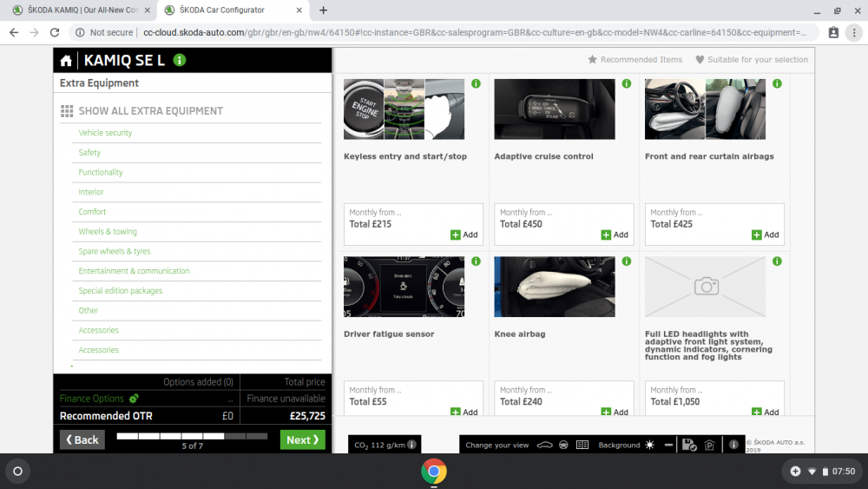This screenshot has width=868, height=489.
Task: Add Keyless entry and start/stop
Action: point(464,235)
